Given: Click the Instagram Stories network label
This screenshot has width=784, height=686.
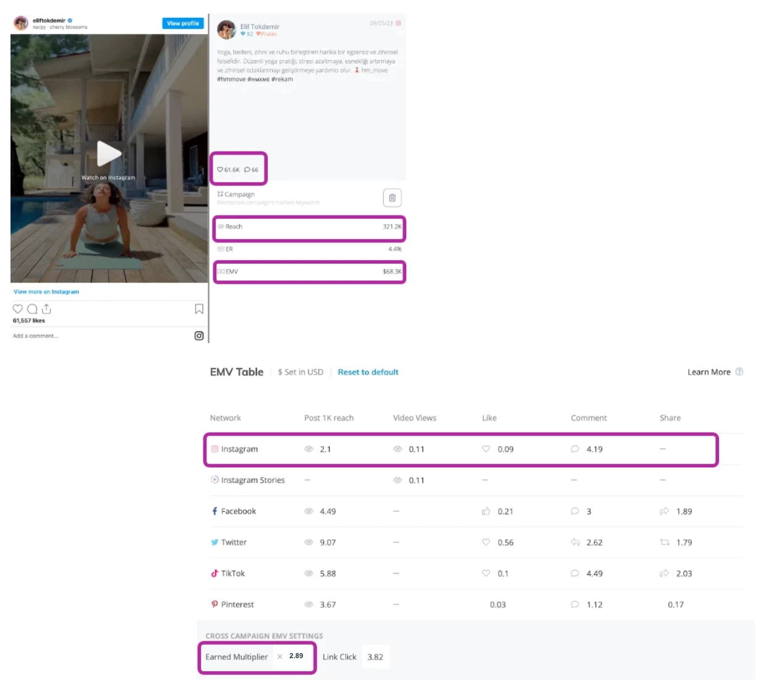Looking at the screenshot, I should [253, 480].
